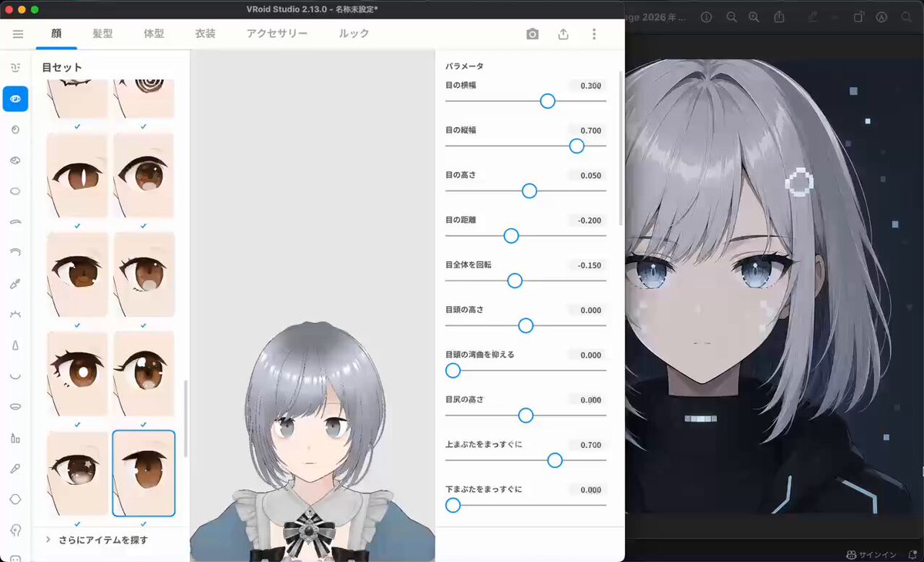
Task: Click the 目の縦幅 slider handle
Action: pos(576,146)
